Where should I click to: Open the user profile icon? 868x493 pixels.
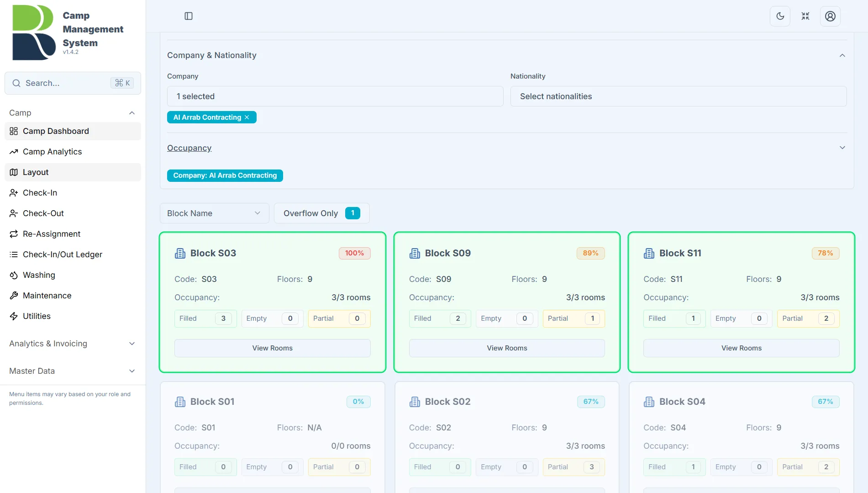click(830, 16)
